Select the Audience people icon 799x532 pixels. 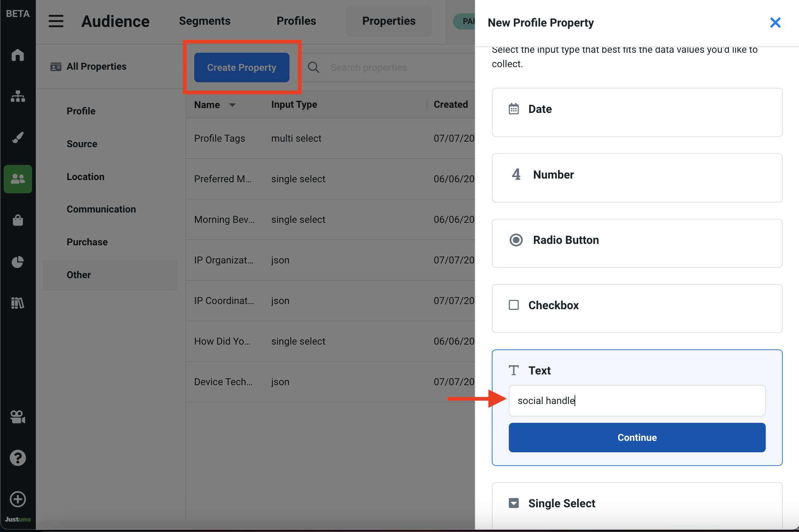[x=18, y=179]
